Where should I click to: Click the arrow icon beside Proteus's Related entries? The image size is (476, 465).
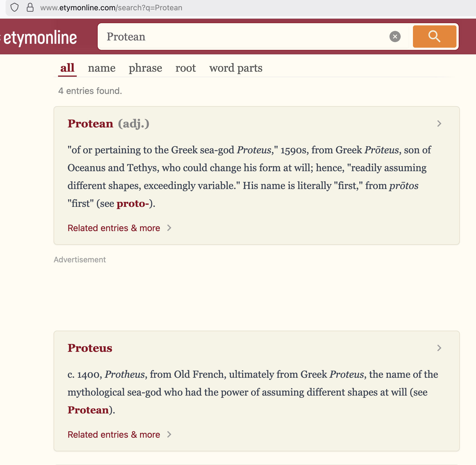point(169,434)
